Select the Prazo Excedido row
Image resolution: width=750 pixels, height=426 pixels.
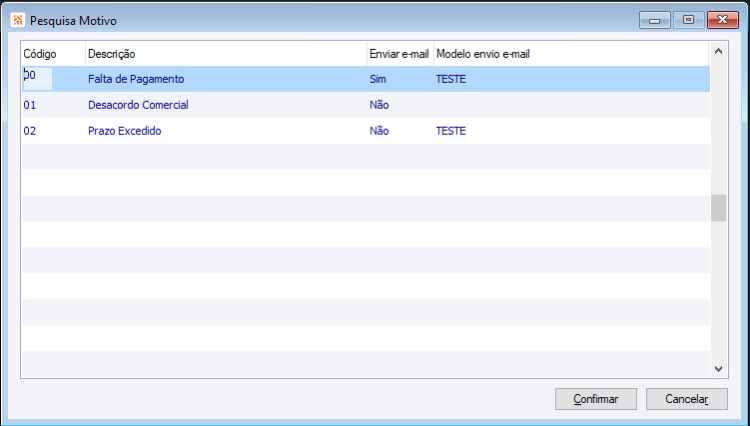(365, 131)
